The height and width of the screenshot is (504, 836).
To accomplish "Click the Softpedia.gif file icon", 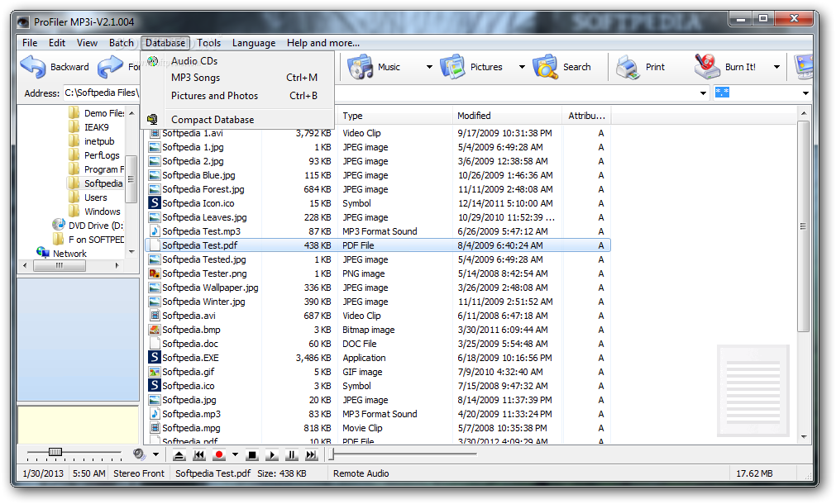I will [x=154, y=372].
